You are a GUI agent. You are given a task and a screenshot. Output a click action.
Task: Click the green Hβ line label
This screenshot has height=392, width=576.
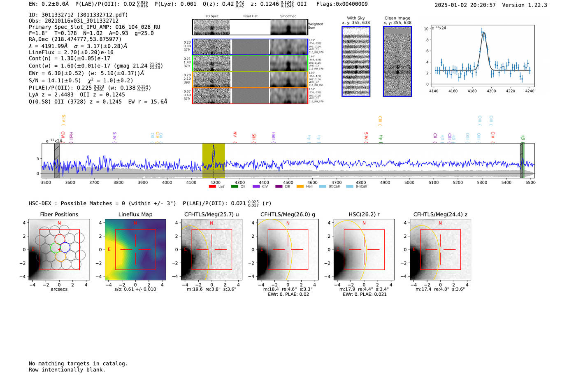point(523,138)
